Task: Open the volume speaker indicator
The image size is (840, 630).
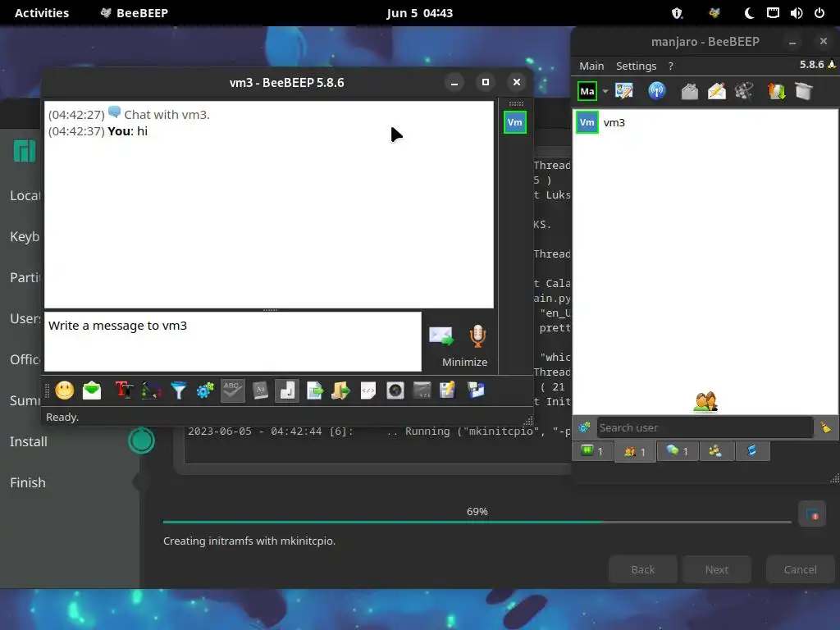Action: 796,13
